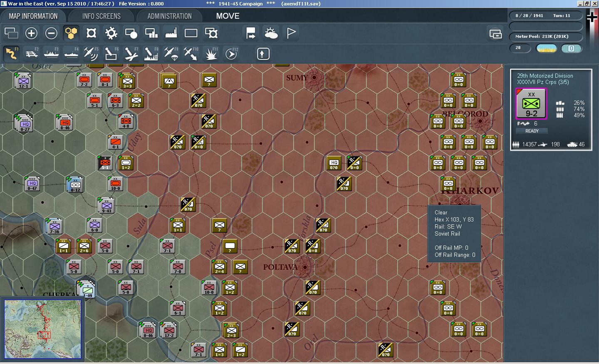Image resolution: width=599 pixels, height=364 pixels.
Task: Click the F11 explosion icon
Action: point(211,54)
